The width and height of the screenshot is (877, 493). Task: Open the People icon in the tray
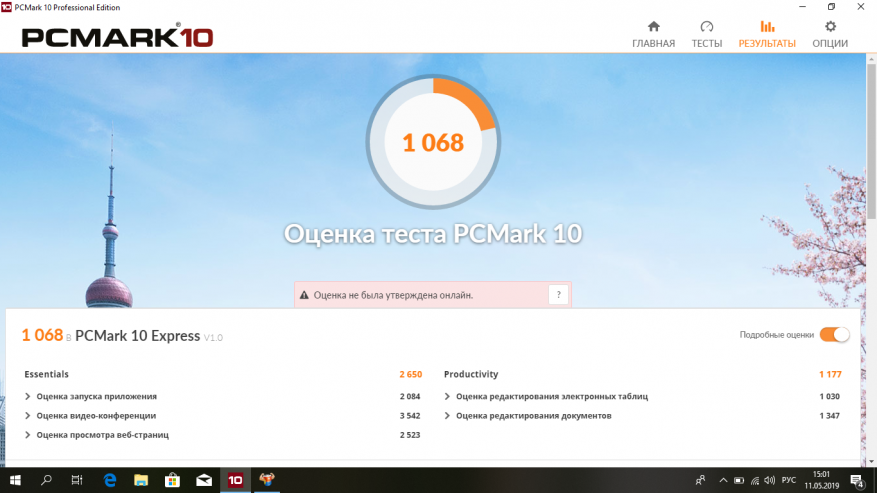click(x=700, y=480)
